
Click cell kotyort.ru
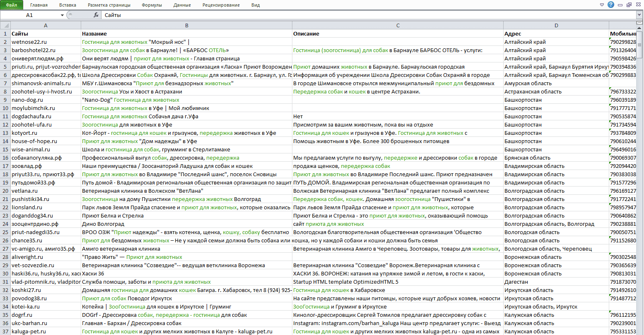46,133
